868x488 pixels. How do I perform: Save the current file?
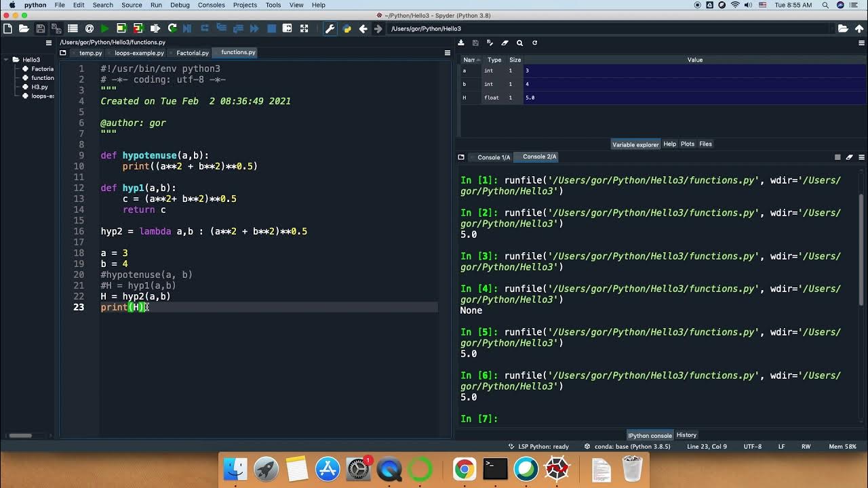pyautogui.click(x=41, y=28)
